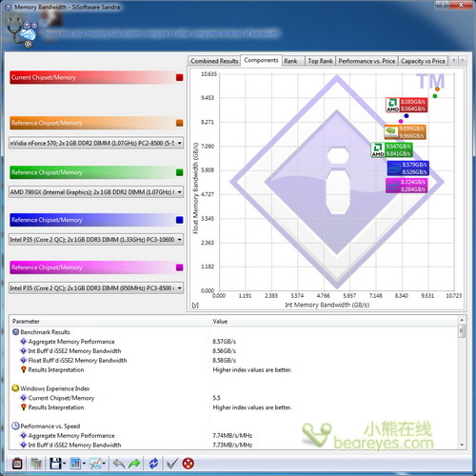476x476 pixels.
Task: Click the Parameter column header
Action: point(109,322)
